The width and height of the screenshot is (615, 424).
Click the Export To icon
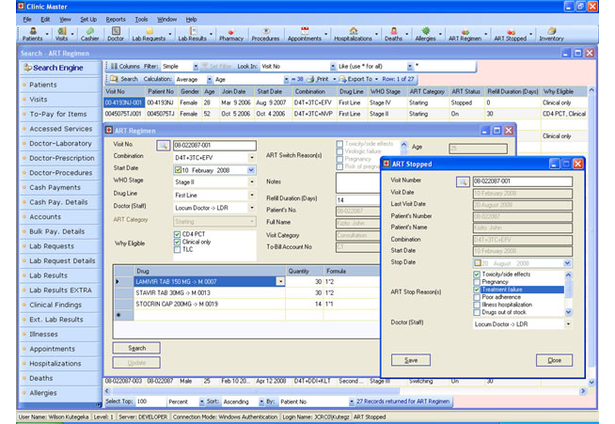pos(342,79)
